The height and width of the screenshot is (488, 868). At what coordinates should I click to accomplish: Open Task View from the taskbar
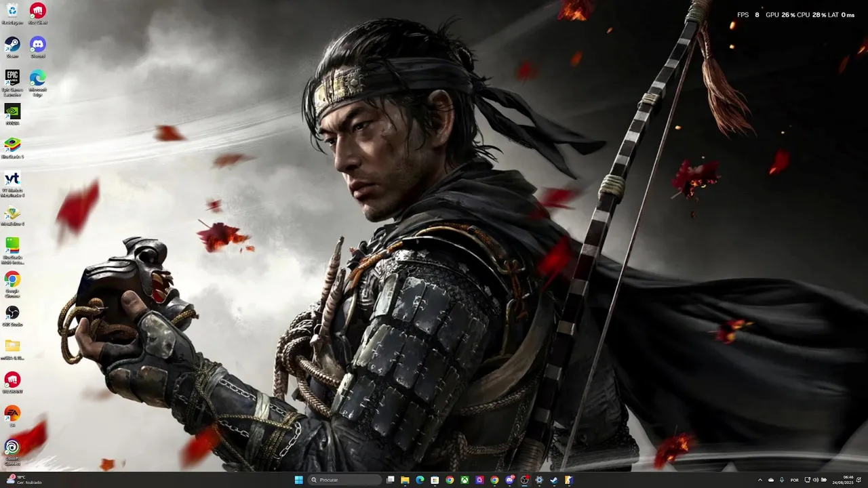390,480
